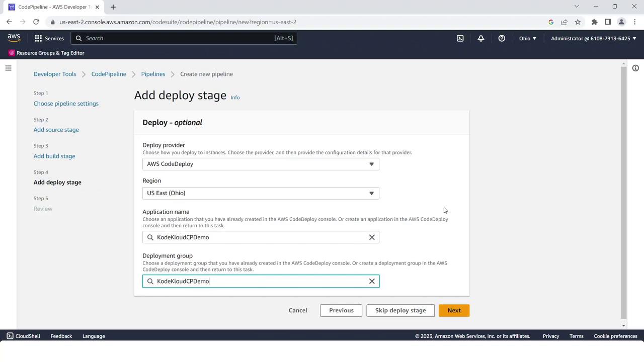Clear the Deployment group field
The height and width of the screenshot is (362, 644).
[x=372, y=281]
